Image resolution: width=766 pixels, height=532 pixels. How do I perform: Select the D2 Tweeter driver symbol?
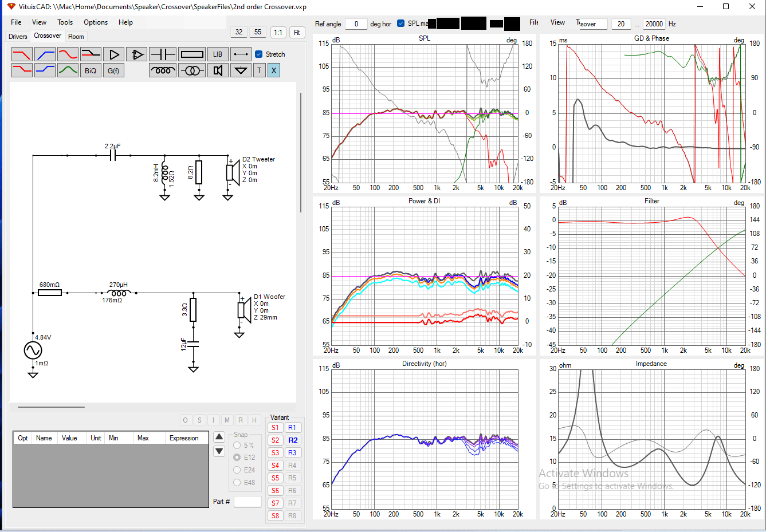(232, 172)
